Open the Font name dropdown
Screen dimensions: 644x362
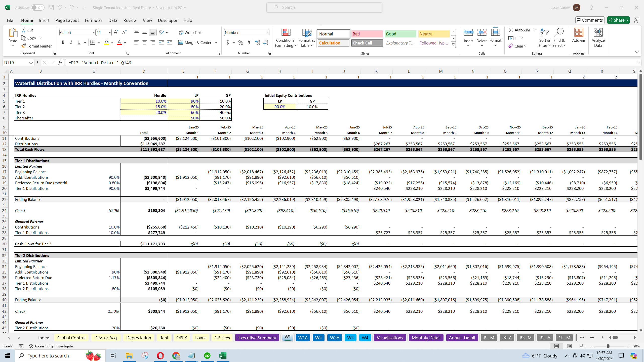coord(93,33)
